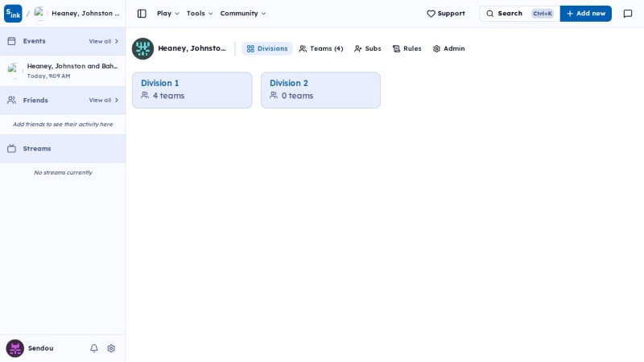Click the league avatar beside league title
The width and height of the screenshot is (644, 362).
coord(143,48)
